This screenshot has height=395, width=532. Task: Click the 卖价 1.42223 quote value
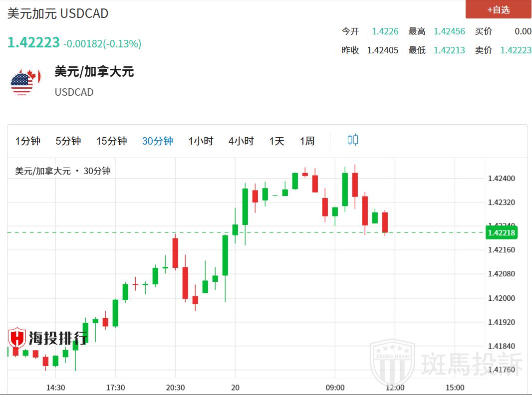pyautogui.click(x=516, y=50)
